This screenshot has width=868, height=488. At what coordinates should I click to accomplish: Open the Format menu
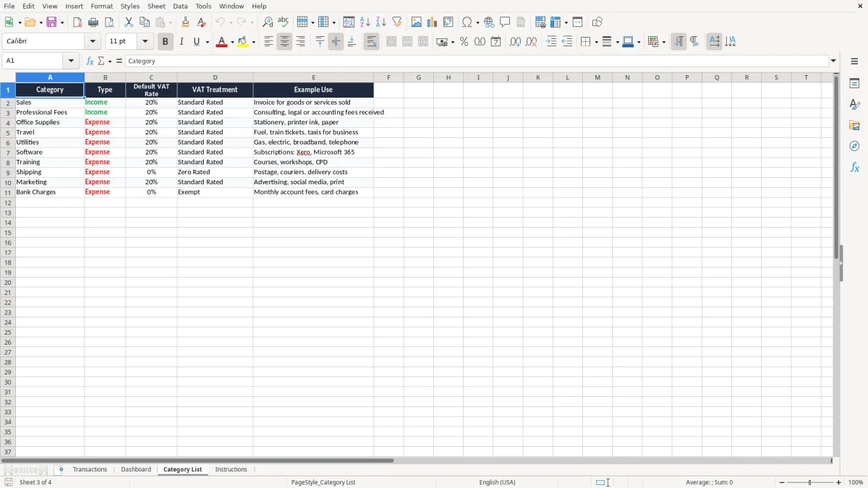click(x=102, y=6)
